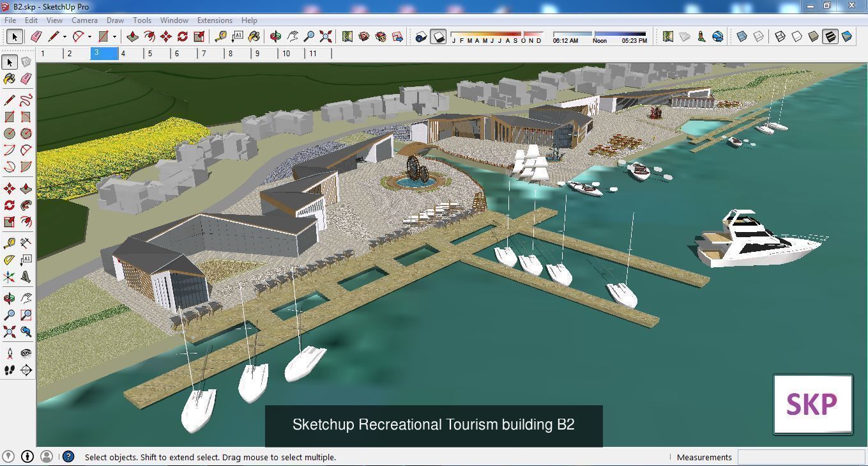Viewport: 868px width, 466px height.
Task: Open the View menu
Action: pos(54,20)
